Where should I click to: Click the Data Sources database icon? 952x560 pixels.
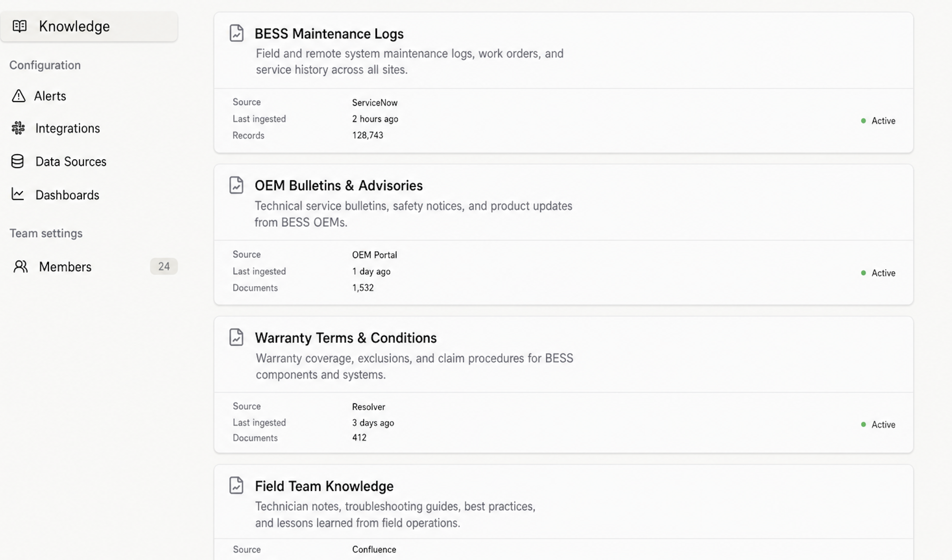pyautogui.click(x=17, y=161)
